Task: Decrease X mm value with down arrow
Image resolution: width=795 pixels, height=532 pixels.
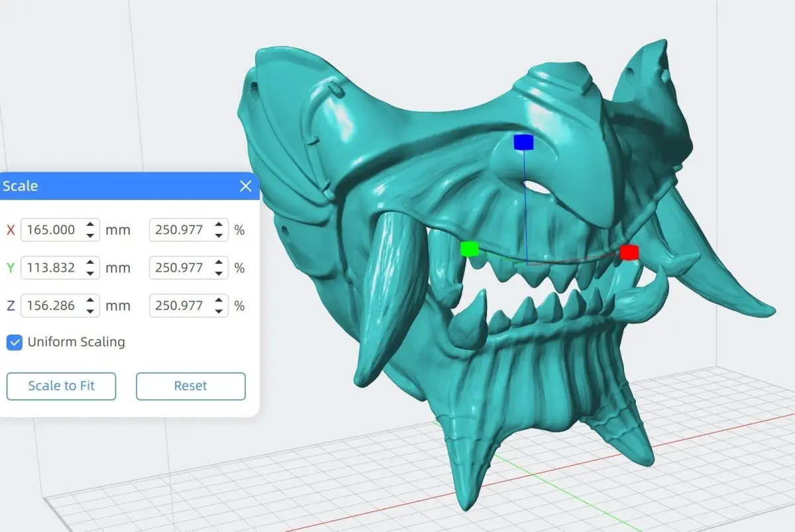Action: click(90, 236)
